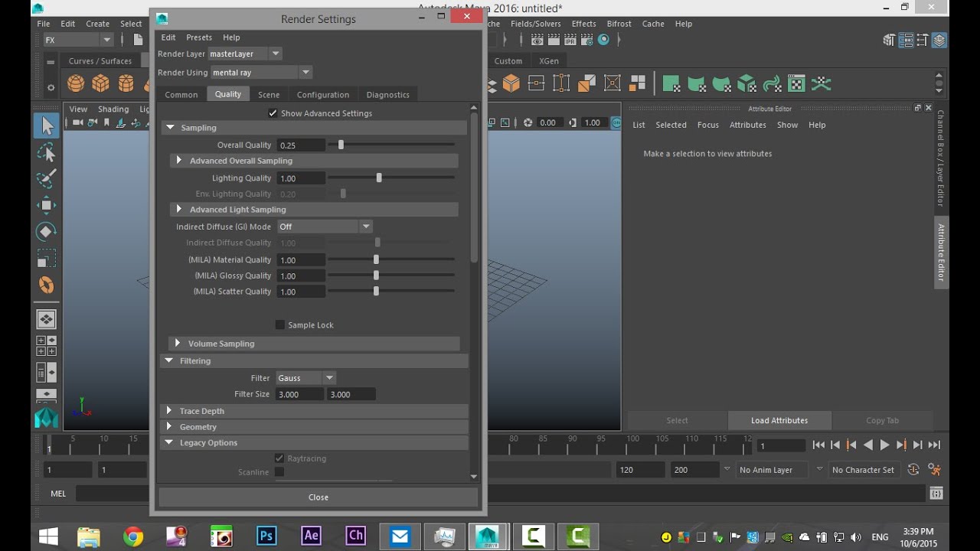980x551 pixels.
Task: Toggle the Scanline checkbox
Action: (279, 472)
